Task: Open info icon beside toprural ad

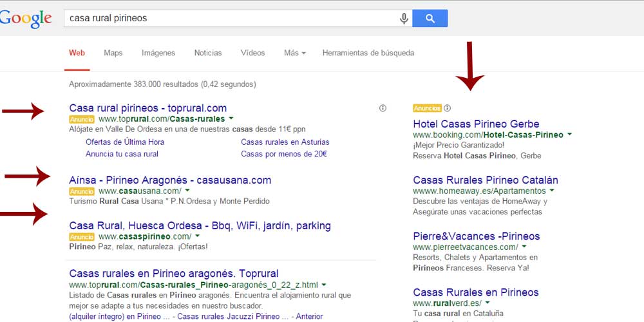Action: 383,108
